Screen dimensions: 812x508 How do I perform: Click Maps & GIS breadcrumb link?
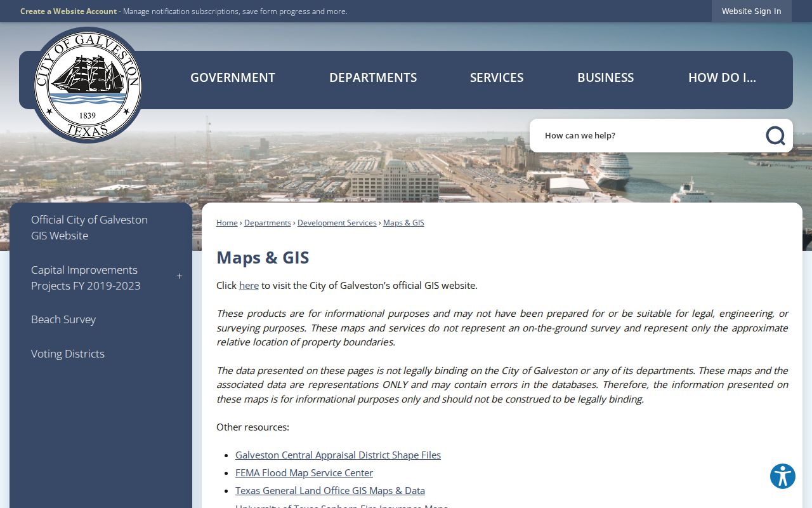point(403,223)
